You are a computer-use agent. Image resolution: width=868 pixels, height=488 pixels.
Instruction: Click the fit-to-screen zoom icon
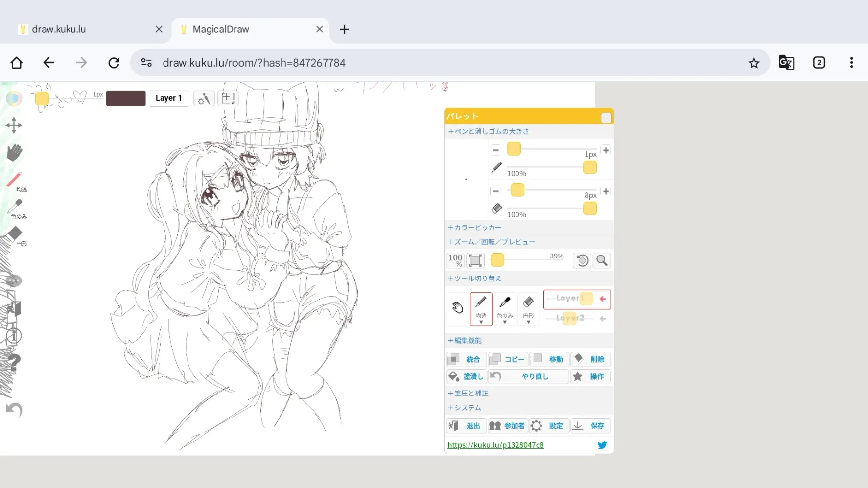click(475, 260)
